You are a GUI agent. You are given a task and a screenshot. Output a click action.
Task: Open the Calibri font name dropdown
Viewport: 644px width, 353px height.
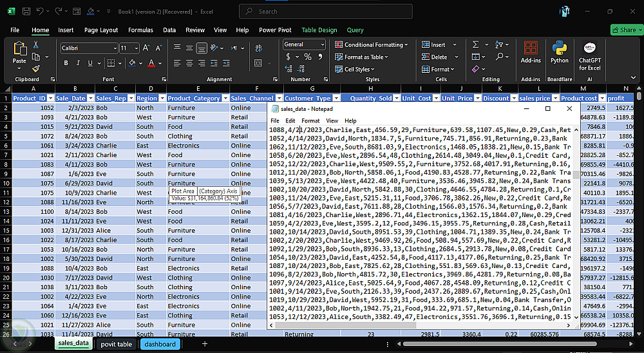pos(115,48)
